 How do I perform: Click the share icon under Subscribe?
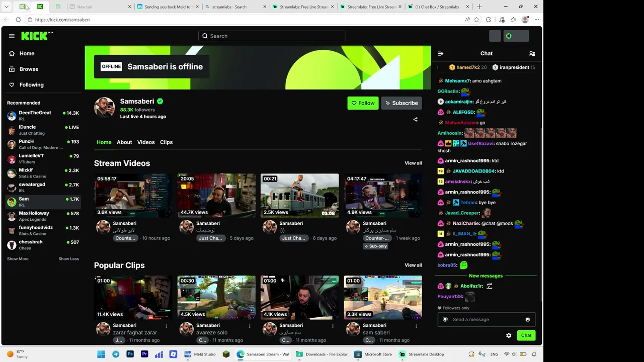coord(415,120)
